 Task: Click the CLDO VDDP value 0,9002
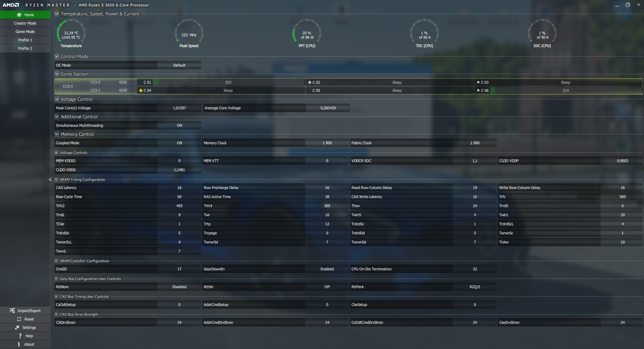(x=622, y=161)
